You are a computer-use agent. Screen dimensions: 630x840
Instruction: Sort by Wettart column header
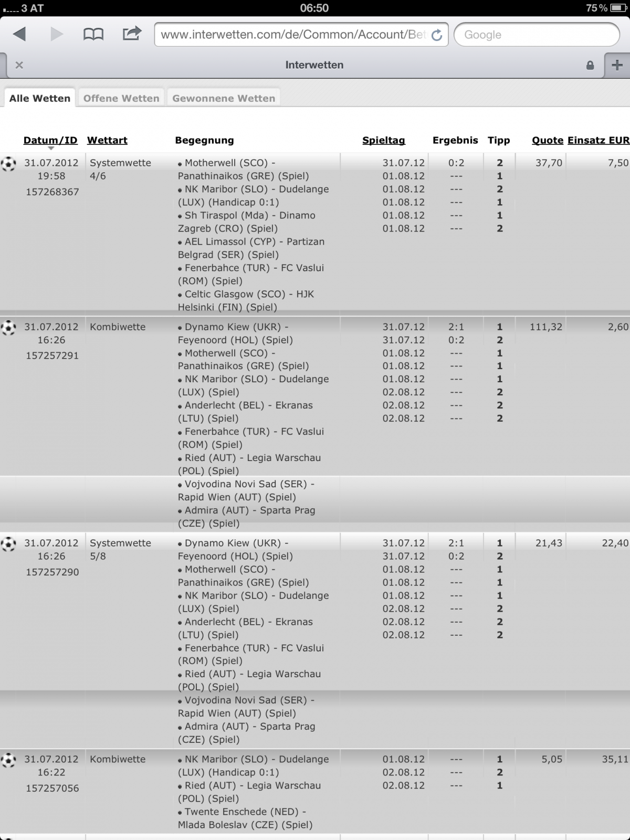[107, 140]
